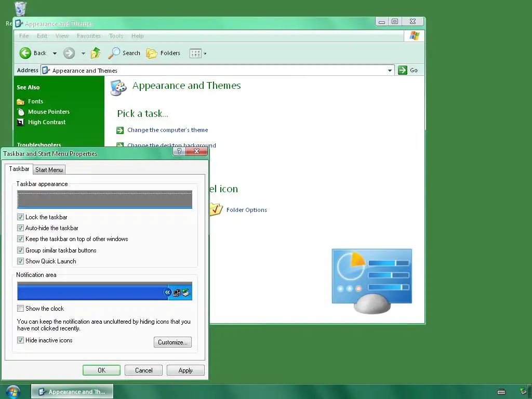The height and width of the screenshot is (399, 532).
Task: Open the High Contrast link
Action: [47, 122]
